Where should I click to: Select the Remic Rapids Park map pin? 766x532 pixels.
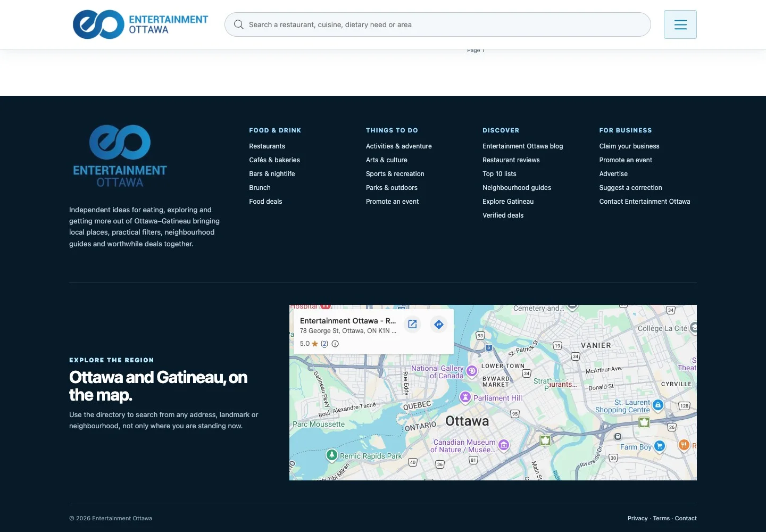coord(332,455)
